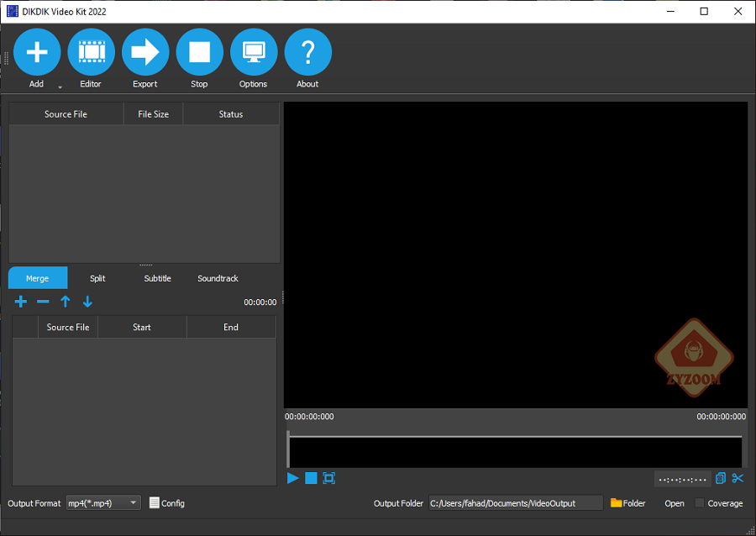Play the video preview
The image size is (756, 536).
click(x=292, y=478)
